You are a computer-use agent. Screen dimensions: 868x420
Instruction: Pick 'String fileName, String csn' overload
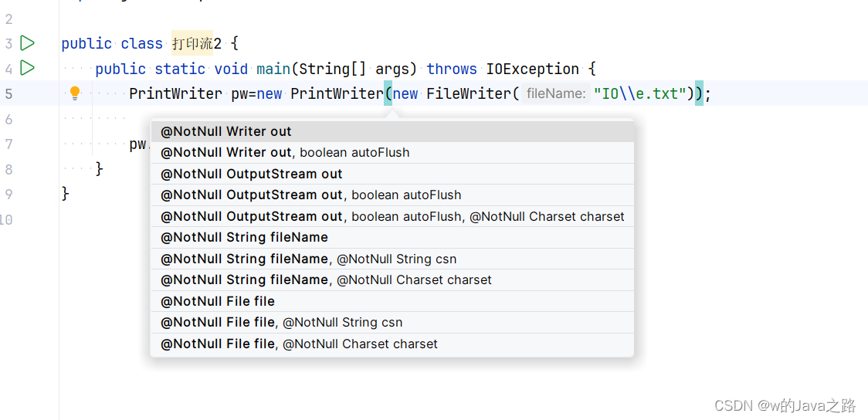pyautogui.click(x=308, y=259)
